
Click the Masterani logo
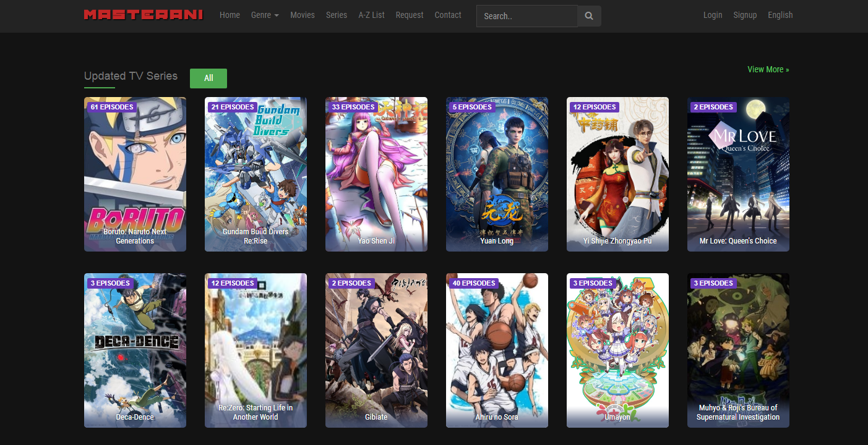pyautogui.click(x=144, y=15)
